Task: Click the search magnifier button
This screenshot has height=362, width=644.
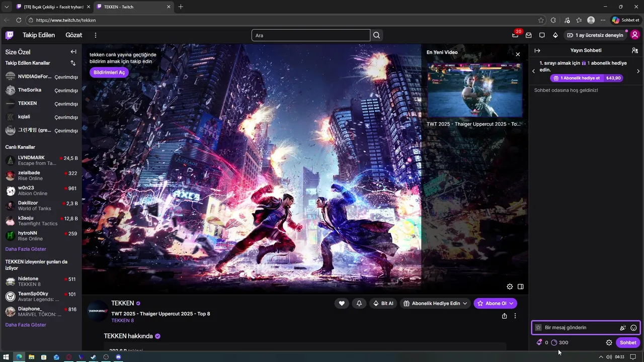Action: pyautogui.click(x=376, y=35)
